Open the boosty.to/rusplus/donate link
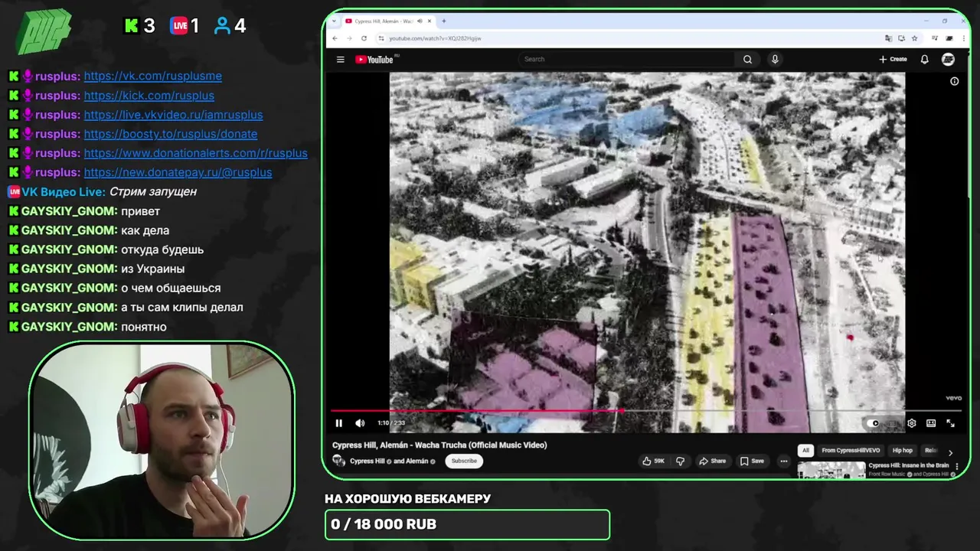Viewport: 980px width, 551px height. click(x=171, y=134)
